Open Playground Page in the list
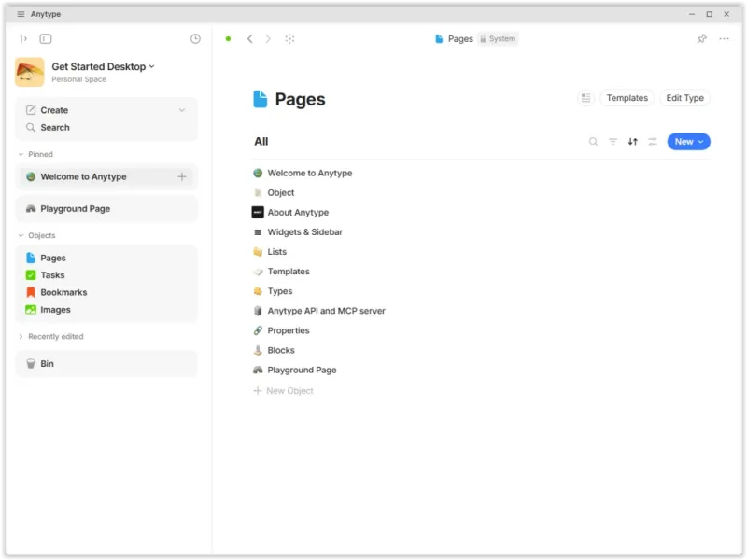The height and width of the screenshot is (560, 747). 302,370
